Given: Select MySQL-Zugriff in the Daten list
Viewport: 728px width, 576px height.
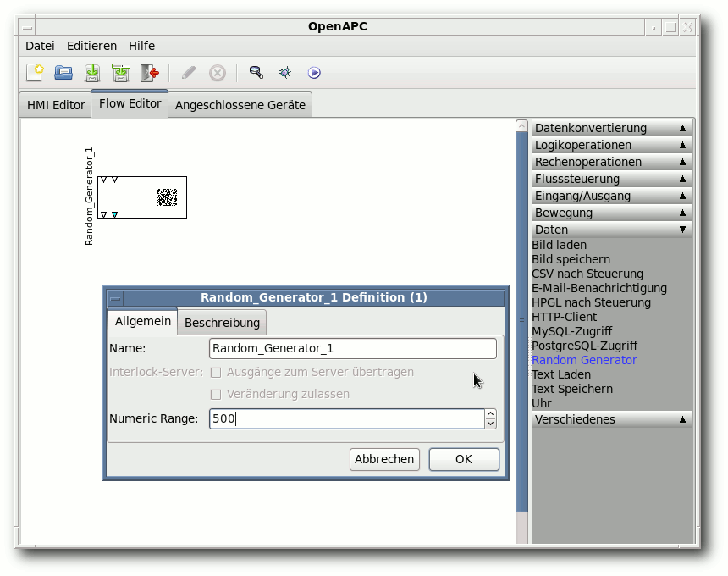Looking at the screenshot, I should [571, 331].
